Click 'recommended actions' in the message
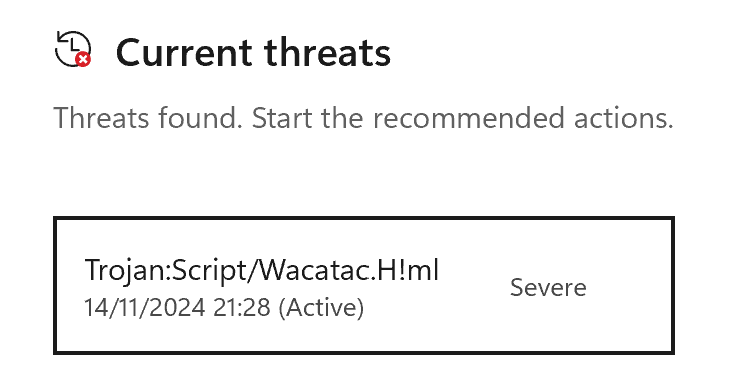This screenshot has width=734, height=386. point(523,117)
